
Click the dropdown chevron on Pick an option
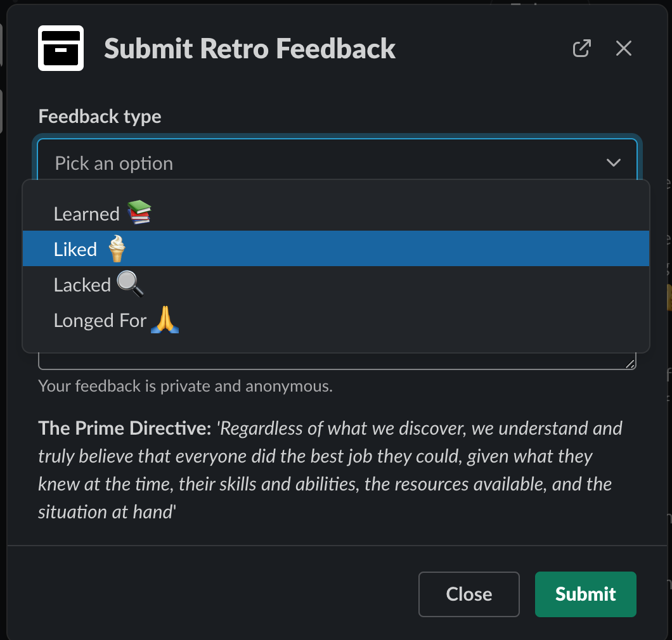point(613,163)
